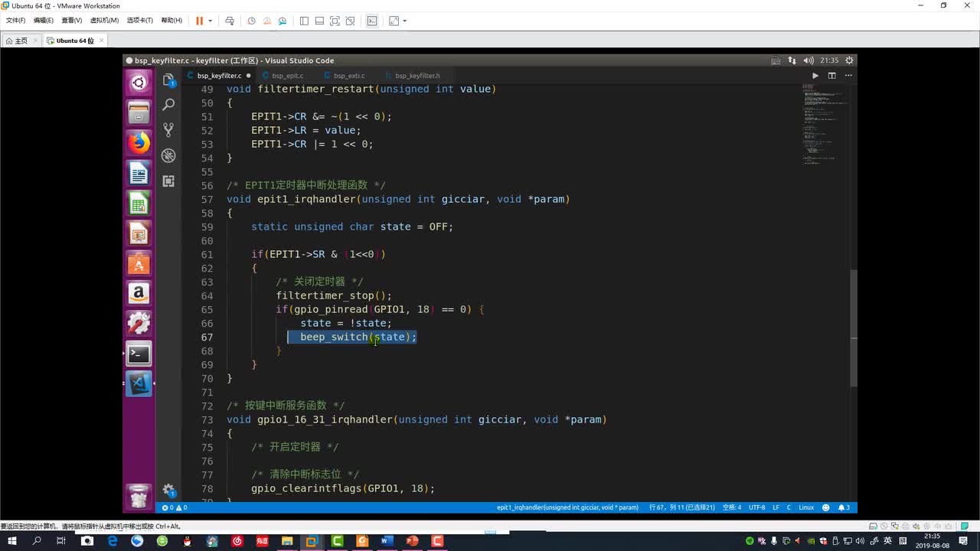The width and height of the screenshot is (980, 551).
Task: Open the VMware 查看(V) menu
Action: coord(71,21)
